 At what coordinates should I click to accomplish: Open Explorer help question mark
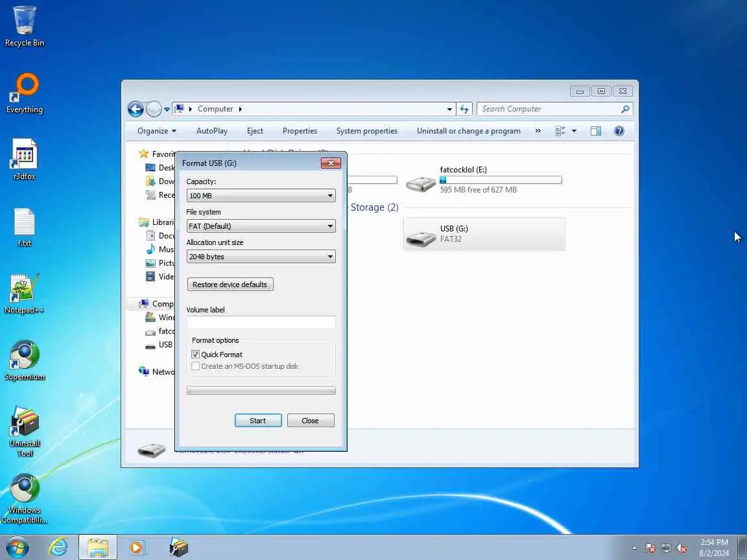tap(619, 131)
